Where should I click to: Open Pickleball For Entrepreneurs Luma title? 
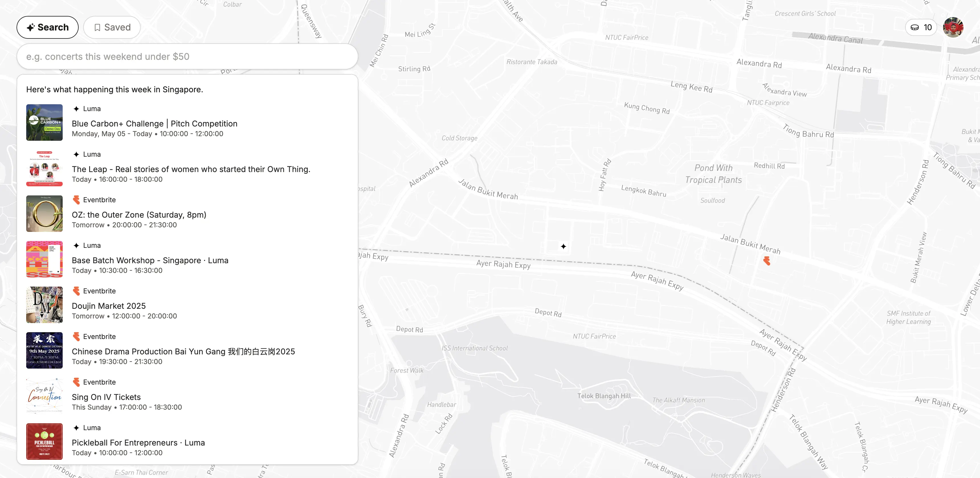click(138, 443)
